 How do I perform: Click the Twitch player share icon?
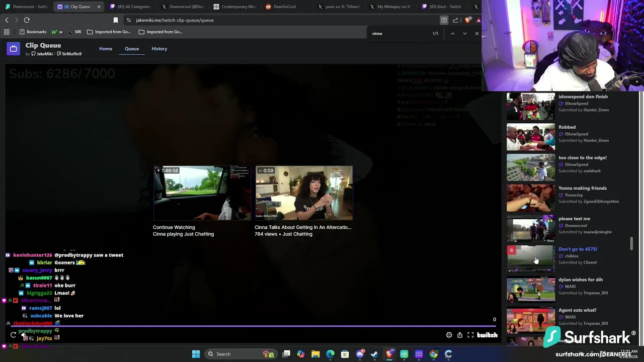(459, 335)
